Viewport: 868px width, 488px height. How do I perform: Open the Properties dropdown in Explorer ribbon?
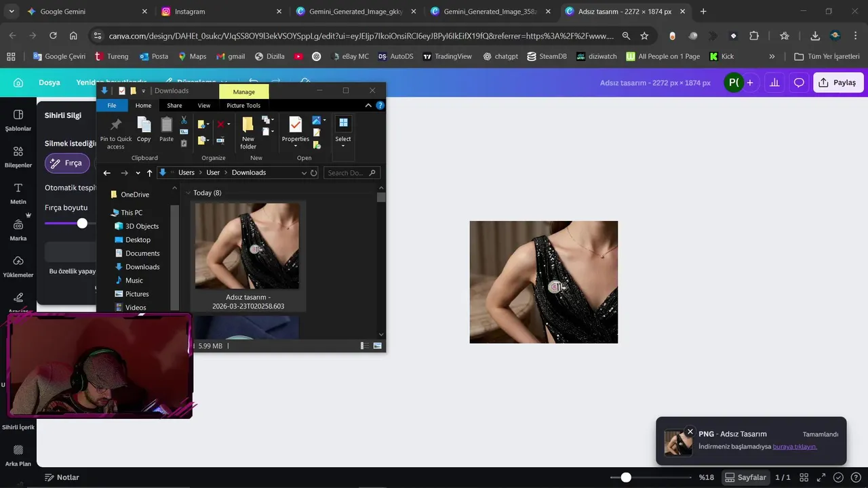pyautogui.click(x=296, y=146)
